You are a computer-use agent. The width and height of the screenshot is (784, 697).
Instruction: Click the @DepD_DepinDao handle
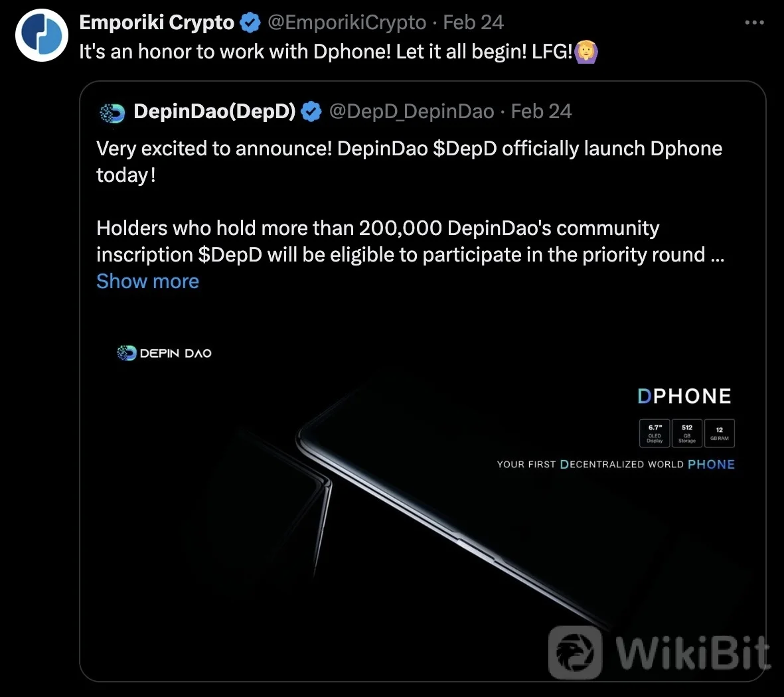[412, 112]
